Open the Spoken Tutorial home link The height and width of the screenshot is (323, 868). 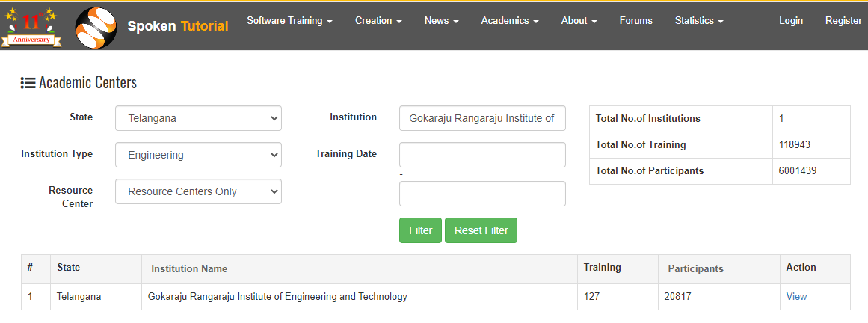tap(178, 26)
